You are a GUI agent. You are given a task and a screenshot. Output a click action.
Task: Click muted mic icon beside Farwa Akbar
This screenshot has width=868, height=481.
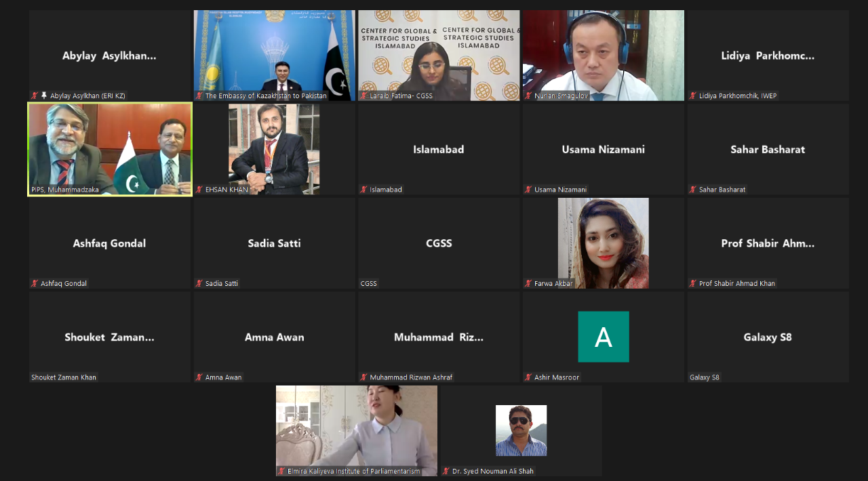pos(528,283)
